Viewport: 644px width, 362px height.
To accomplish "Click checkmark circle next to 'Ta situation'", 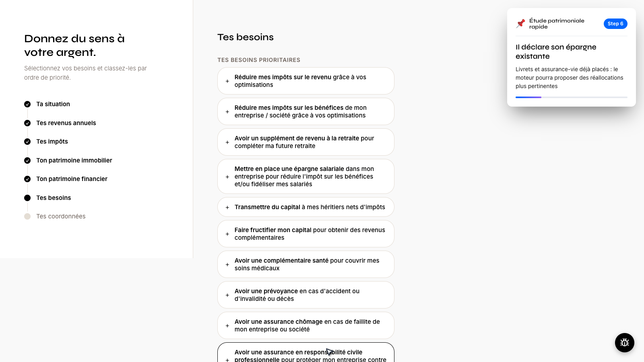I will tap(27, 104).
